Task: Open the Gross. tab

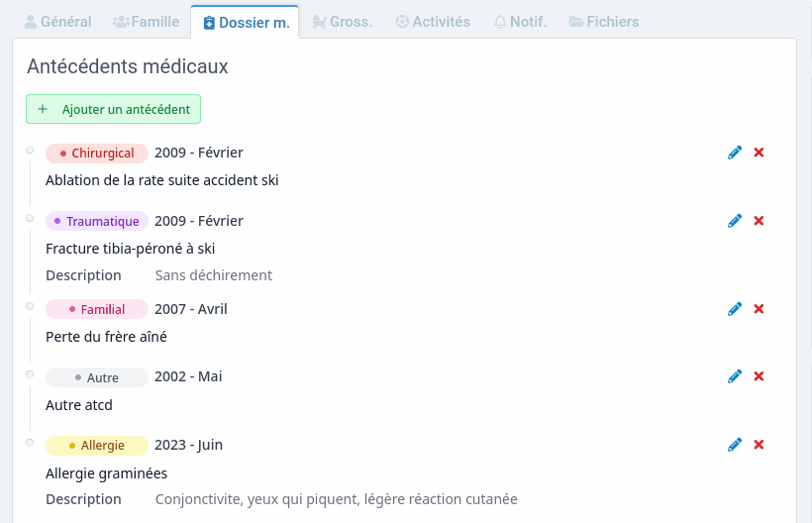Action: 343,22
